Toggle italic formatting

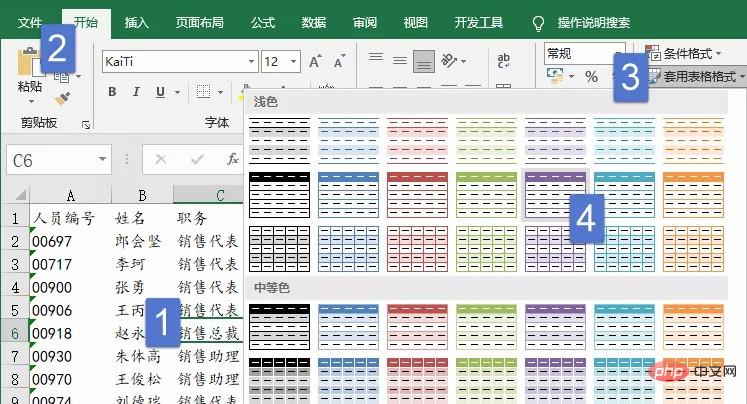(x=136, y=91)
